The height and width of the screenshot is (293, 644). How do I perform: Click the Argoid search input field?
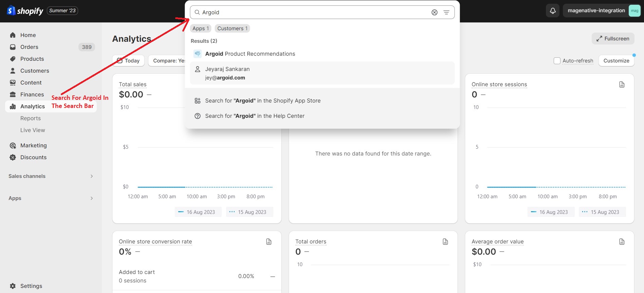point(322,12)
